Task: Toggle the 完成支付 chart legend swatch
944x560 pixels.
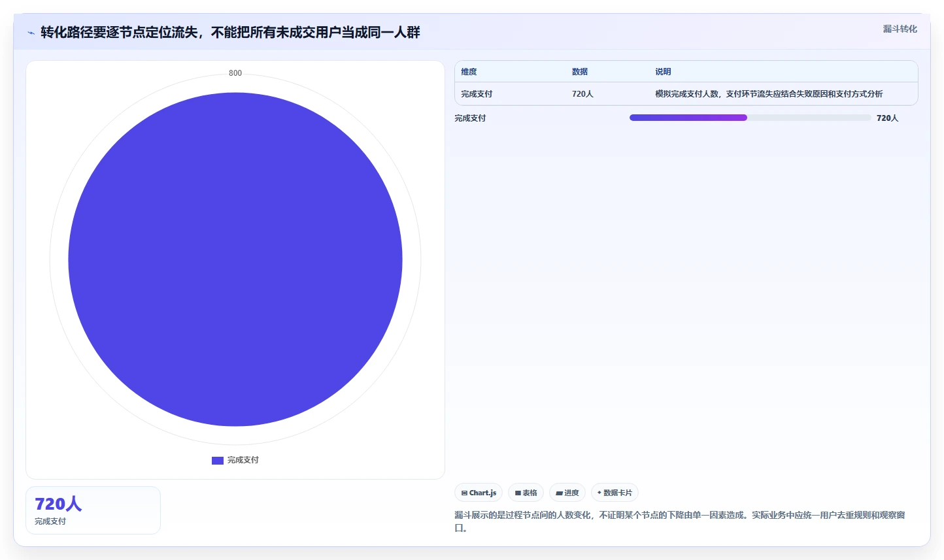Action: [218, 461]
